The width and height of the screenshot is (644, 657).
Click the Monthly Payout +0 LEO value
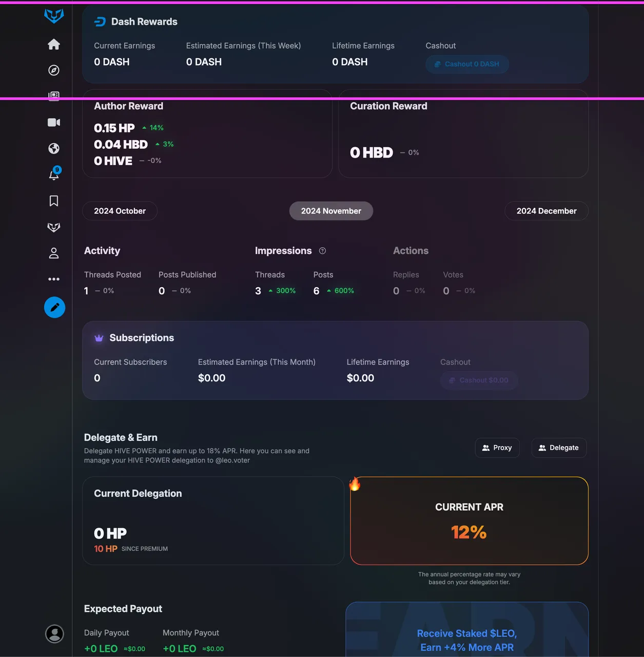179,649
